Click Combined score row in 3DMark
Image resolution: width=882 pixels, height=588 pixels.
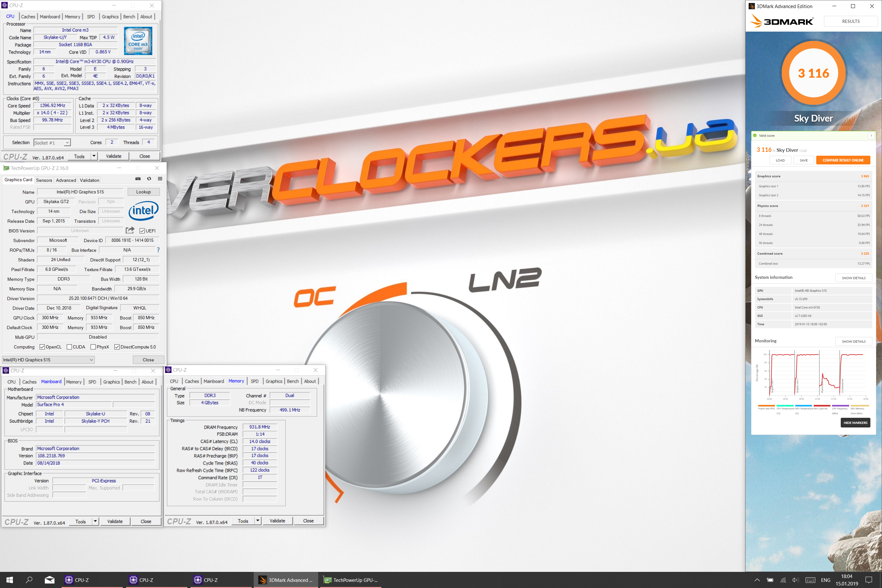[813, 253]
